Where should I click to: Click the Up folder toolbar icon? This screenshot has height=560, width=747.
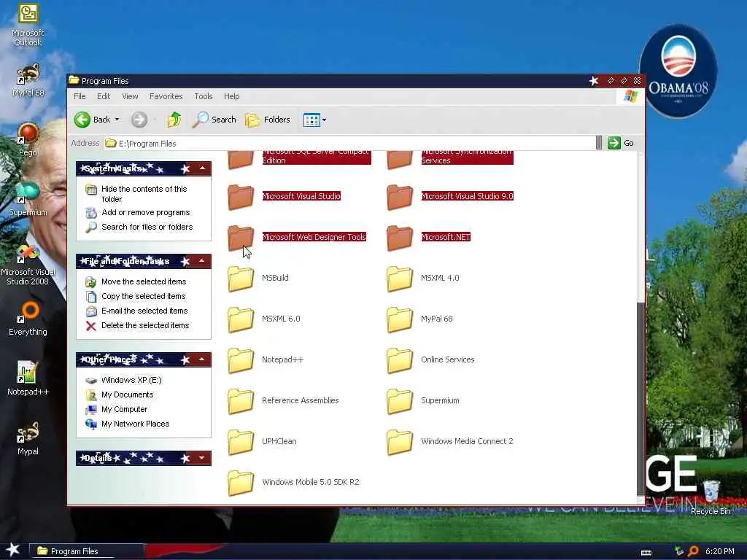click(x=174, y=120)
